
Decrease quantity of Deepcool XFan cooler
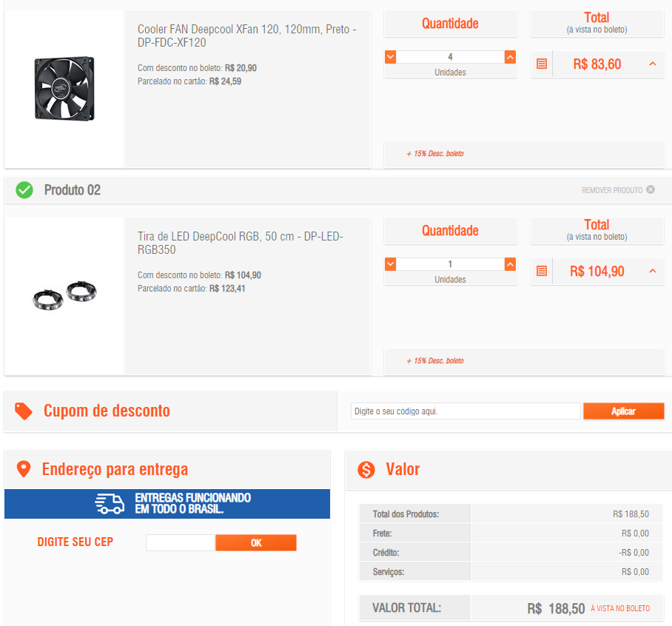pos(390,57)
